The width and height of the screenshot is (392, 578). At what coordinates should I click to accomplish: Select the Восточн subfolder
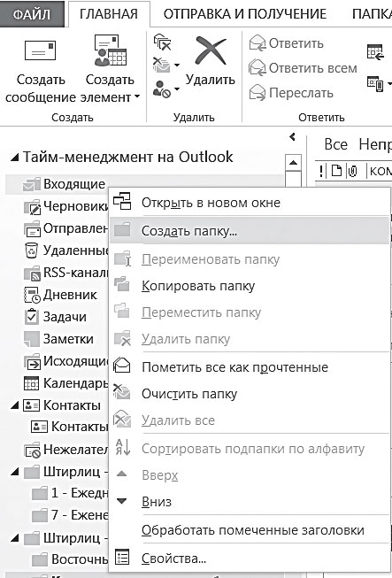pyautogui.click(x=70, y=559)
